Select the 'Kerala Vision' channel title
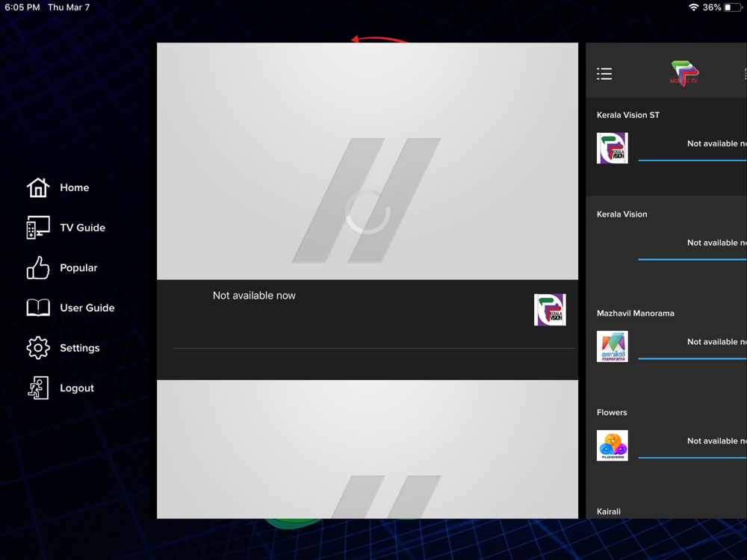The height and width of the screenshot is (560, 747). (x=622, y=214)
